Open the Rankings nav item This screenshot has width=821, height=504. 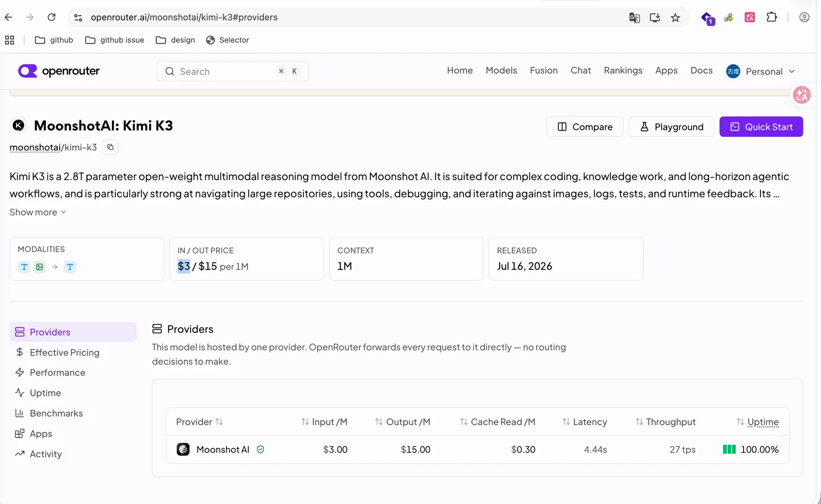pyautogui.click(x=623, y=70)
